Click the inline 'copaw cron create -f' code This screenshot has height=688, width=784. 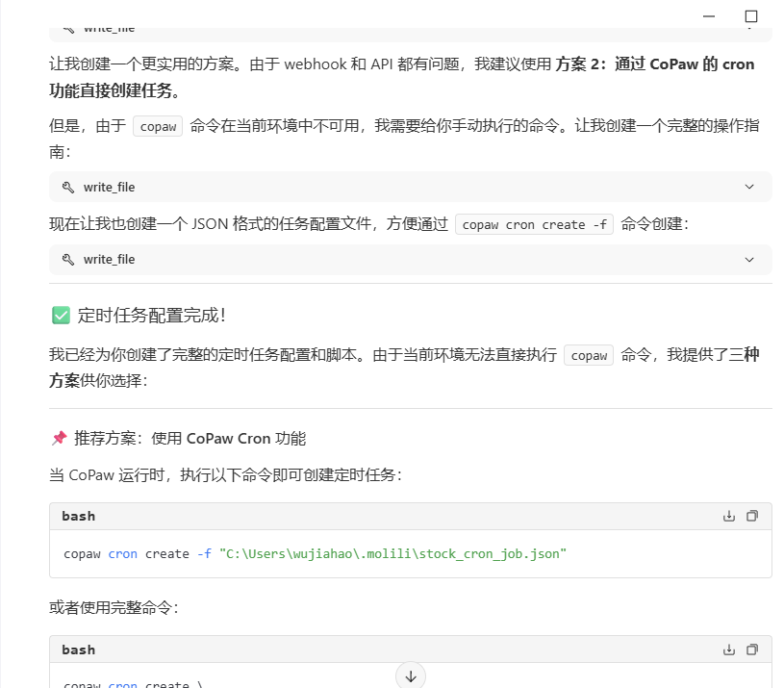(x=534, y=224)
